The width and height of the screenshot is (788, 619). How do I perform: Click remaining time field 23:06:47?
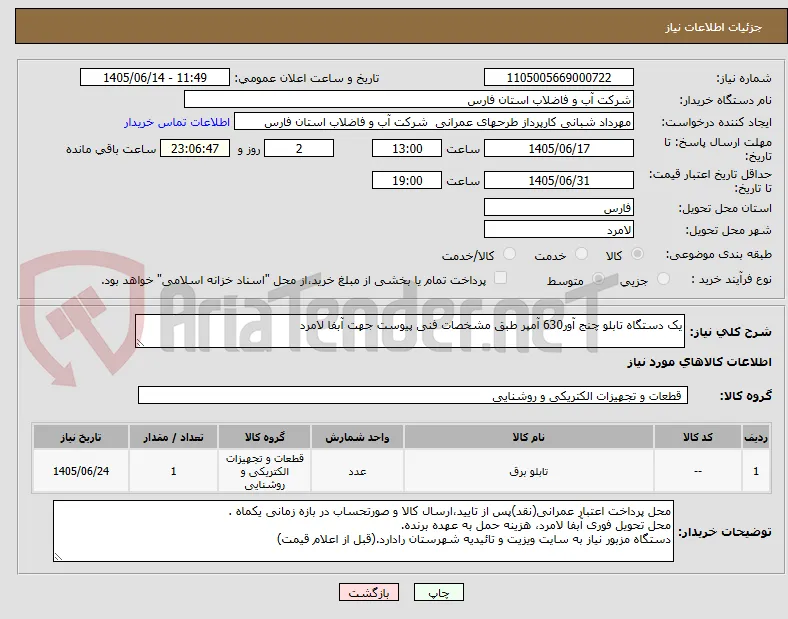[195, 149]
